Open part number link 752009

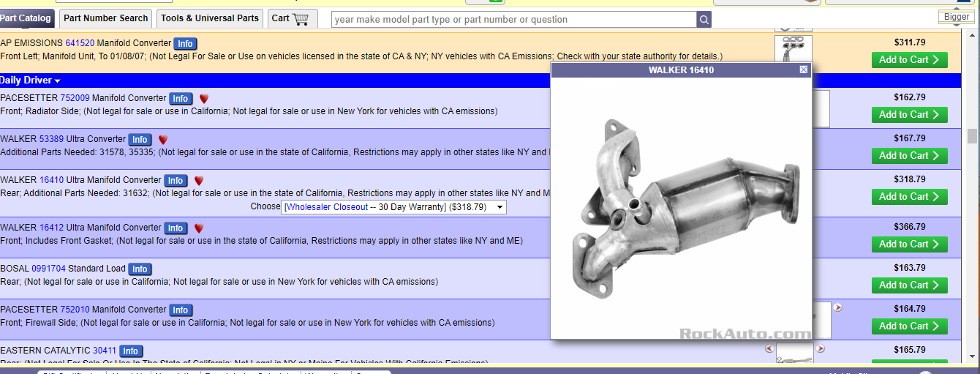[x=75, y=98]
